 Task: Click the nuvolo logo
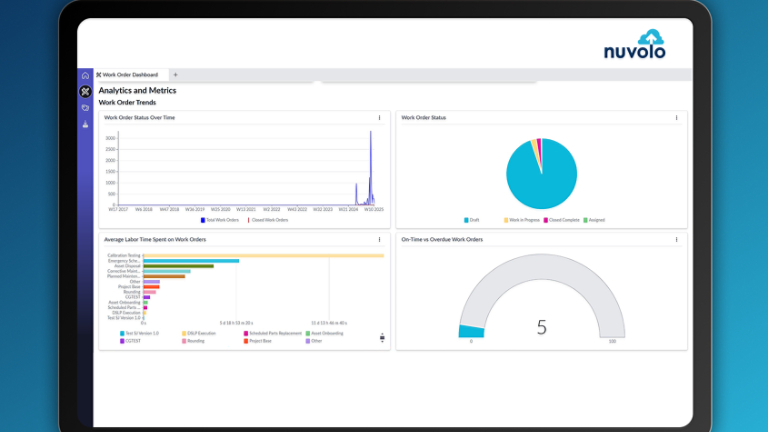635,44
